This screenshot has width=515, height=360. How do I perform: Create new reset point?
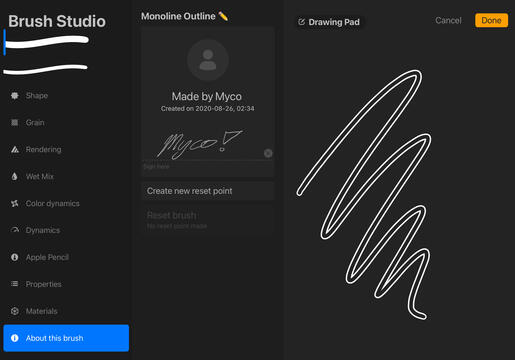(x=208, y=191)
